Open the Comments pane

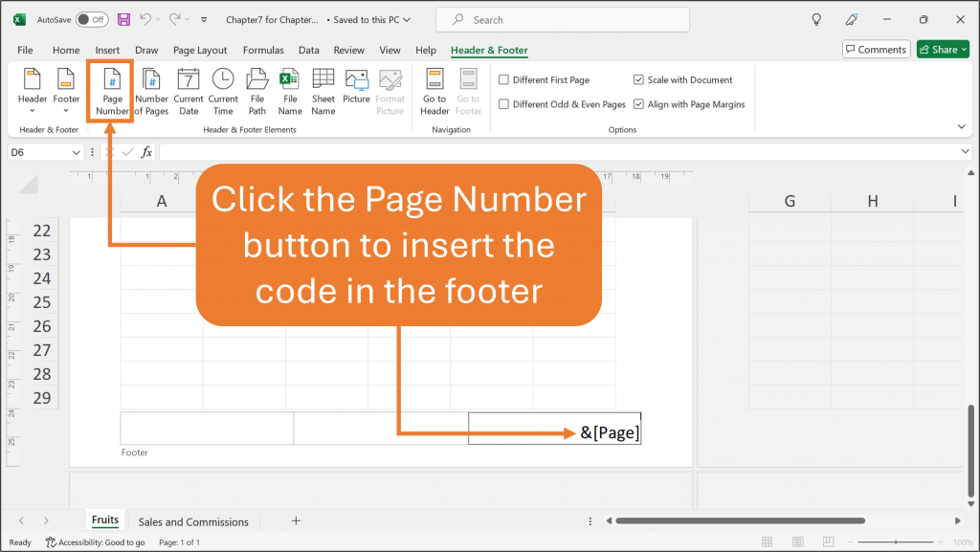pos(875,49)
